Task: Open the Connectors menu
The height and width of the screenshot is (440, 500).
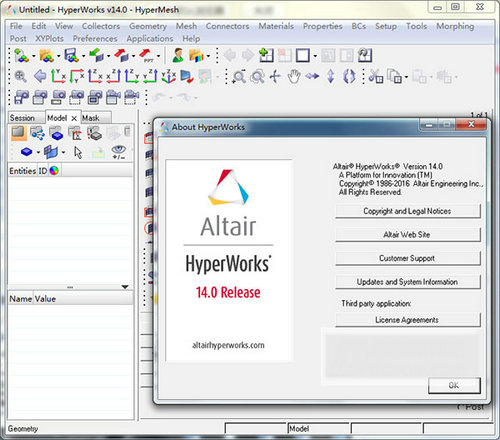Action: click(227, 26)
